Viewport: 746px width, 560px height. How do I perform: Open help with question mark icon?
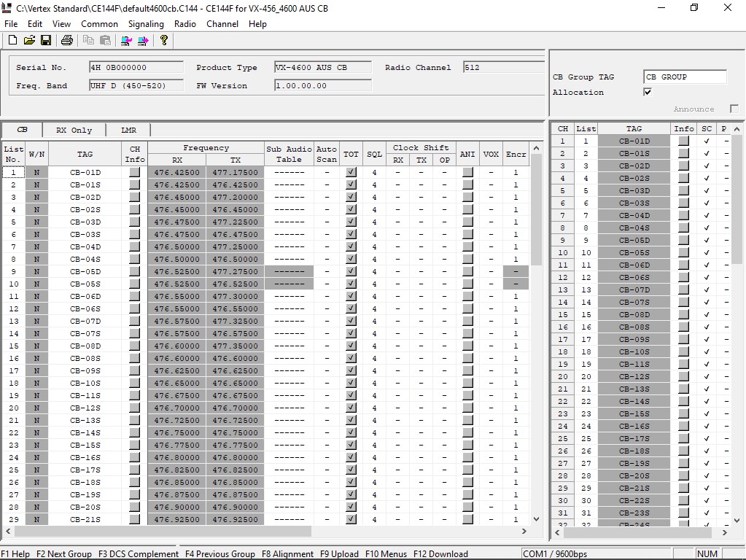163,40
